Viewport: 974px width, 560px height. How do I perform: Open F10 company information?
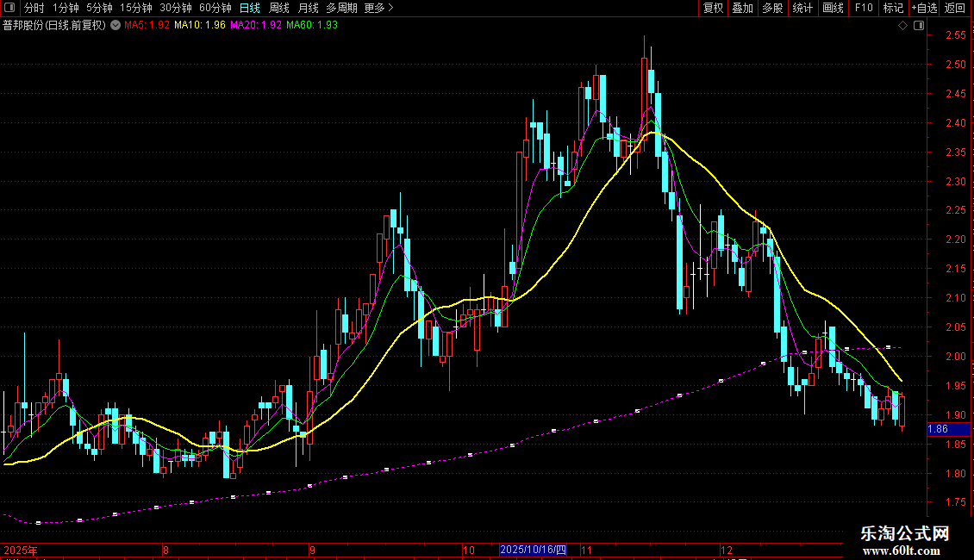pyautogui.click(x=864, y=8)
